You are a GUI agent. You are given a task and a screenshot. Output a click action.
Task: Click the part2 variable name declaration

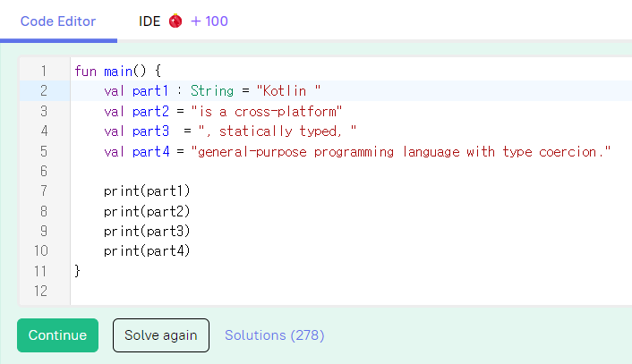click(150, 112)
